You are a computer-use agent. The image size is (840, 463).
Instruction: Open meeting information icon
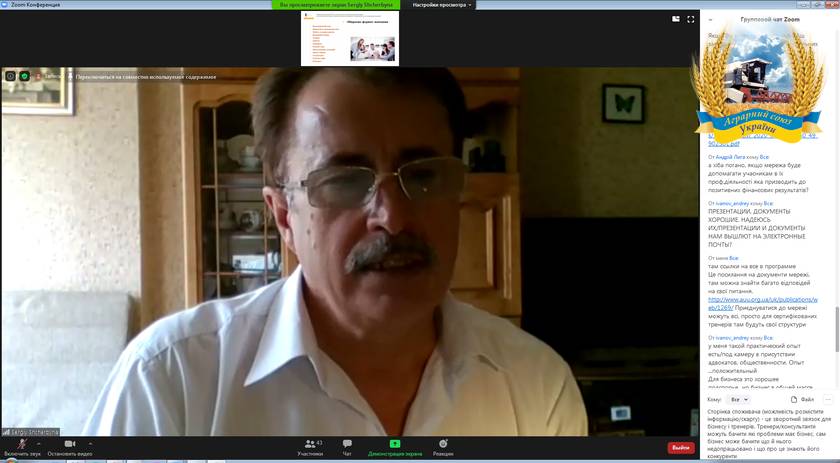10,76
